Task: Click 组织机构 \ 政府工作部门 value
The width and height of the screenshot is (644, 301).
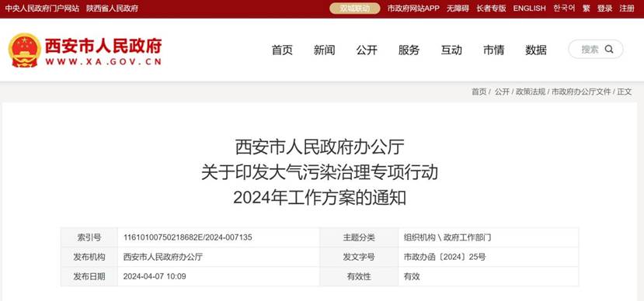Action: pos(447,237)
